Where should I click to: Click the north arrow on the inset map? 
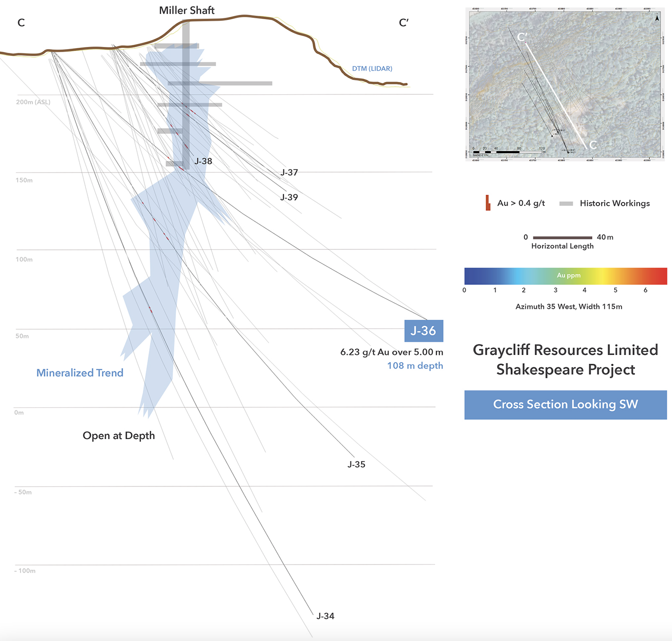[x=656, y=18]
